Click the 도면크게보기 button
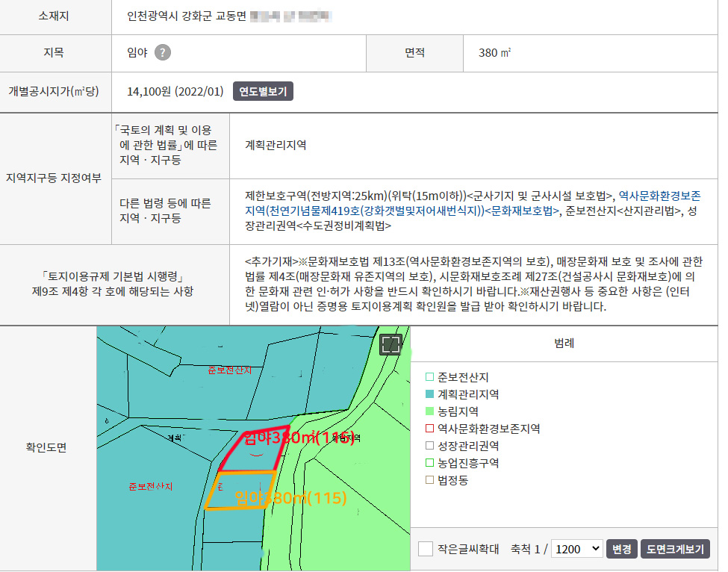This screenshot has height=572, width=728. coord(675,549)
